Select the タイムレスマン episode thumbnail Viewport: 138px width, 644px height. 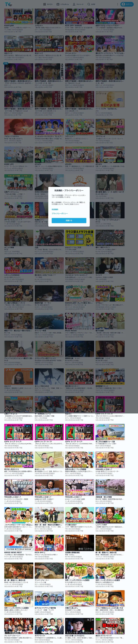pos(80,44)
